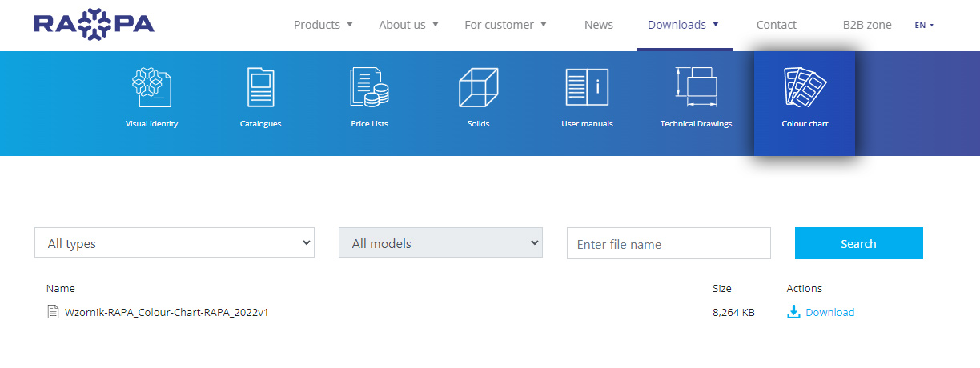This screenshot has height=368, width=980.
Task: Open the Visual identity downloads icon
Action: (151, 88)
